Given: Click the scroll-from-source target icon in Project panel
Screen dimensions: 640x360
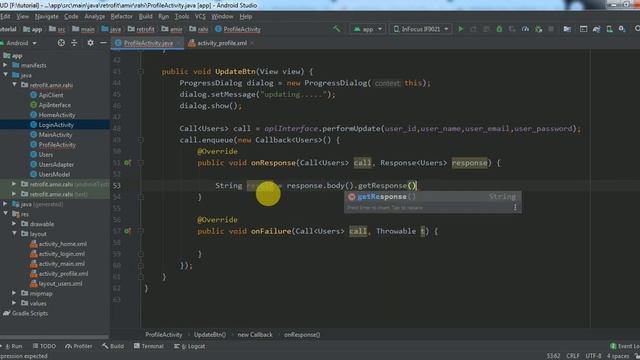Looking at the screenshot, I should tap(61, 43).
